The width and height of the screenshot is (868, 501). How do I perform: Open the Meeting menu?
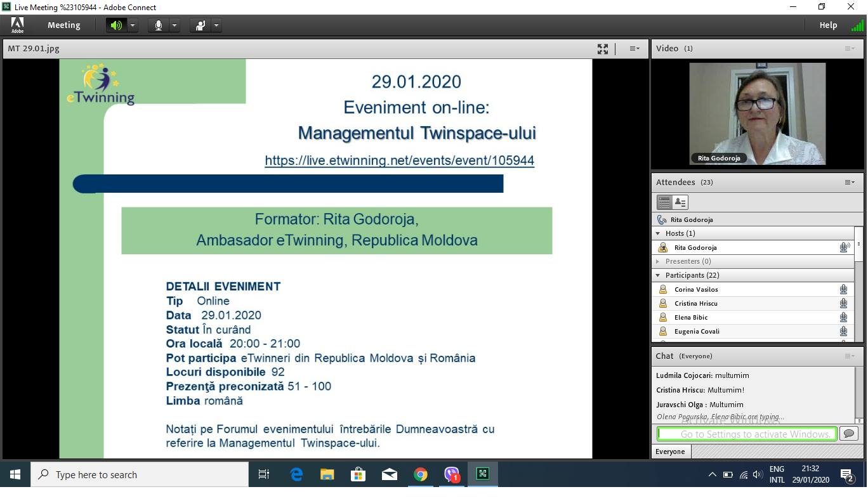[x=64, y=25]
